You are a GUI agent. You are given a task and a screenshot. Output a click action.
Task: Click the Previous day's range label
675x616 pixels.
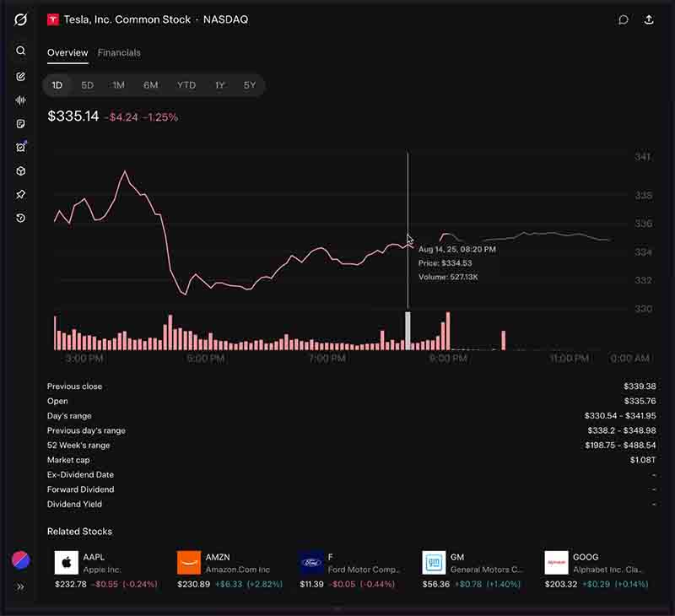86,430
